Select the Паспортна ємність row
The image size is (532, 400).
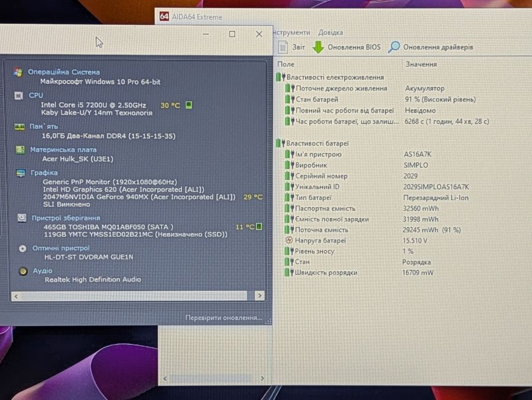tap(362, 209)
